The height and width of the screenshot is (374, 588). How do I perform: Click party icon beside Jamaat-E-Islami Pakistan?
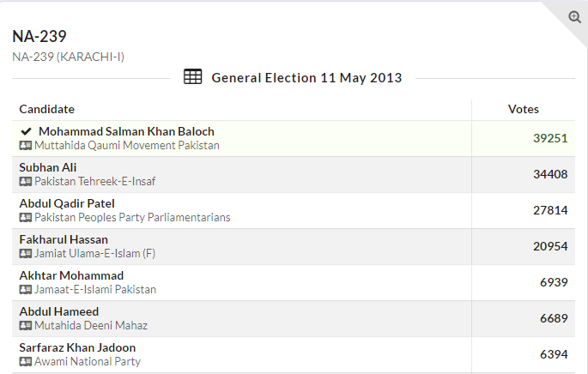(x=26, y=290)
